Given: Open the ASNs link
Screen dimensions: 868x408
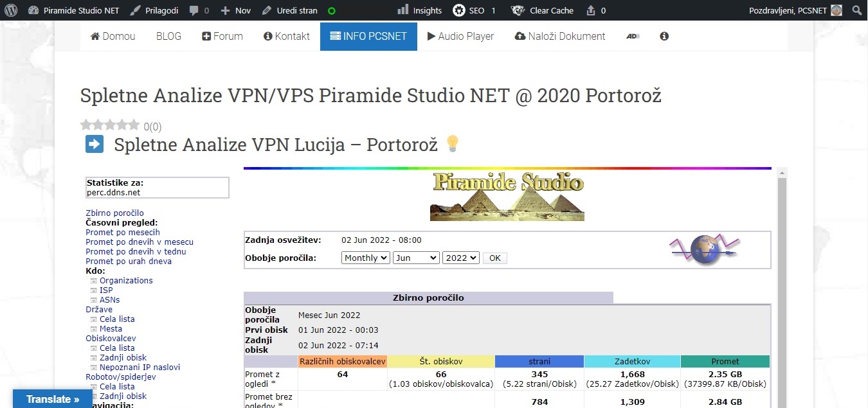Looking at the screenshot, I should [x=109, y=300].
